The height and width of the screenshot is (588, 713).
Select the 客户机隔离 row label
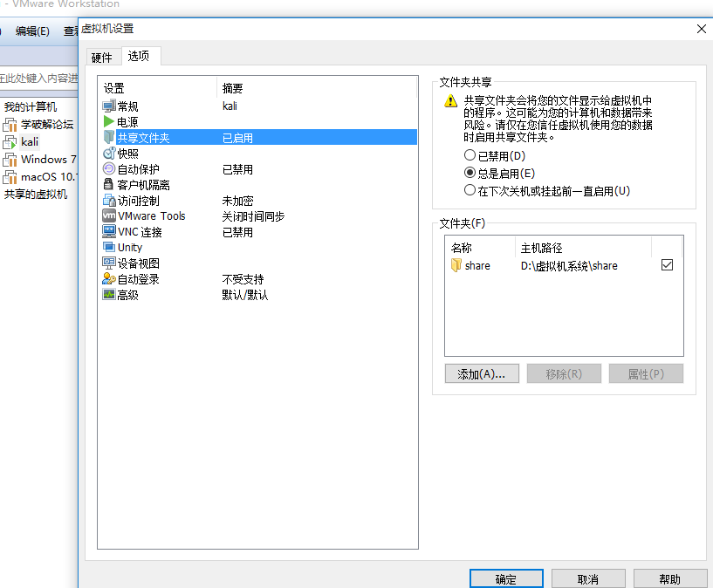tap(143, 184)
